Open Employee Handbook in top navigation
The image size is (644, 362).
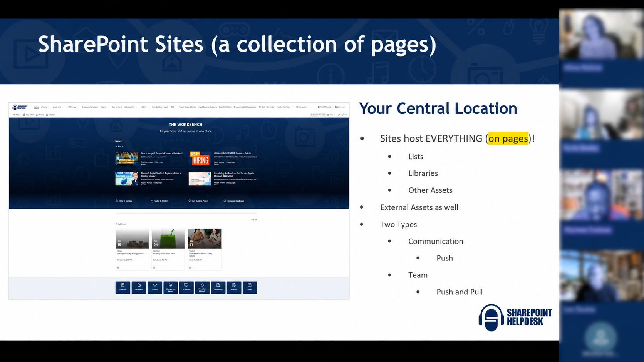point(90,107)
